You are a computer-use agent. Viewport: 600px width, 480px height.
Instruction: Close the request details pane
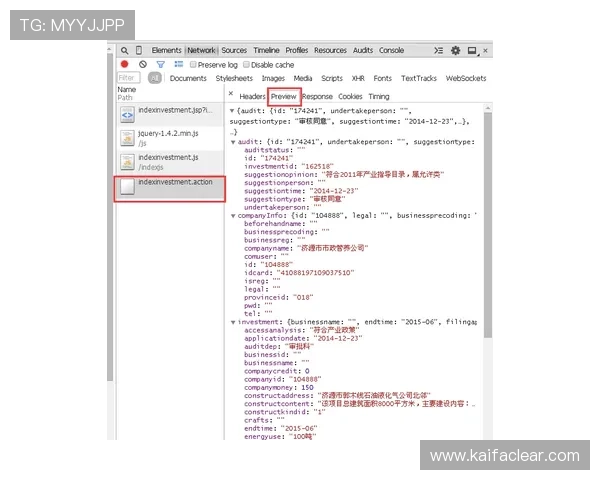click(x=231, y=93)
